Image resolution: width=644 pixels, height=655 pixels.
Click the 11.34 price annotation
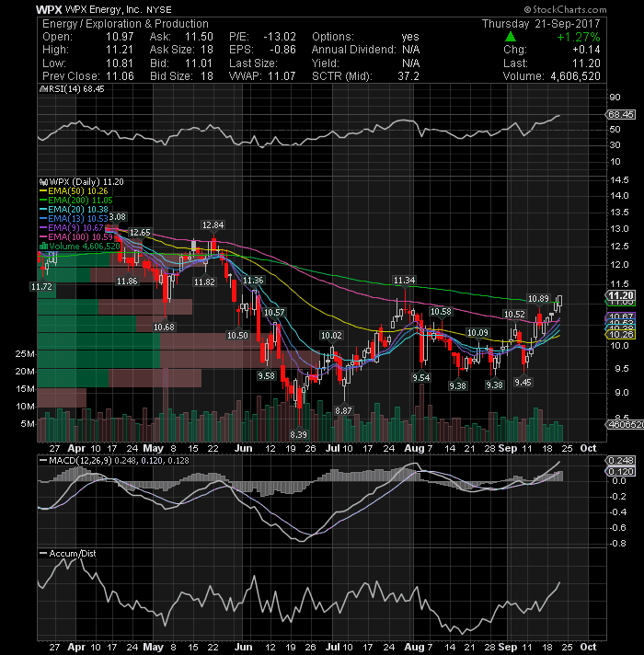point(404,281)
